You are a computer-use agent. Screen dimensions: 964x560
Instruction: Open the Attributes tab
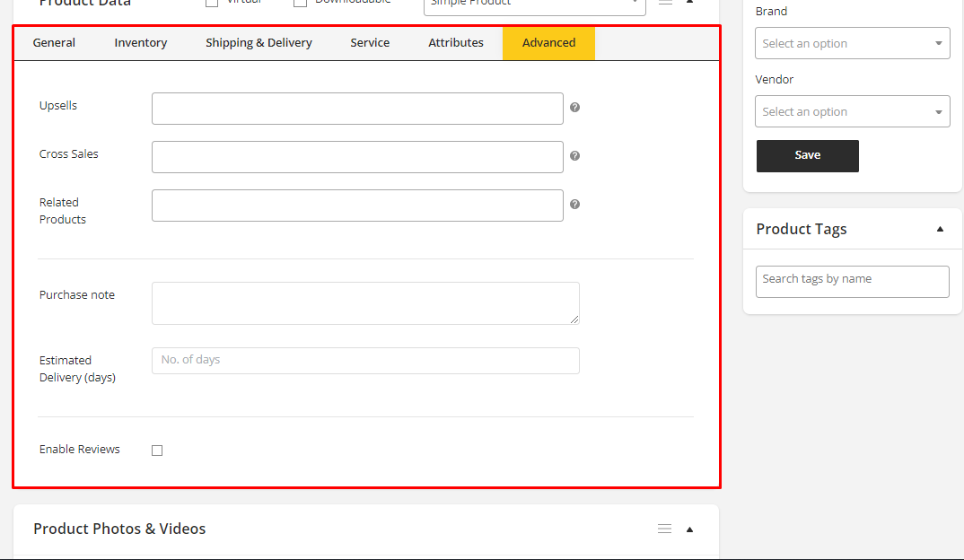[456, 43]
